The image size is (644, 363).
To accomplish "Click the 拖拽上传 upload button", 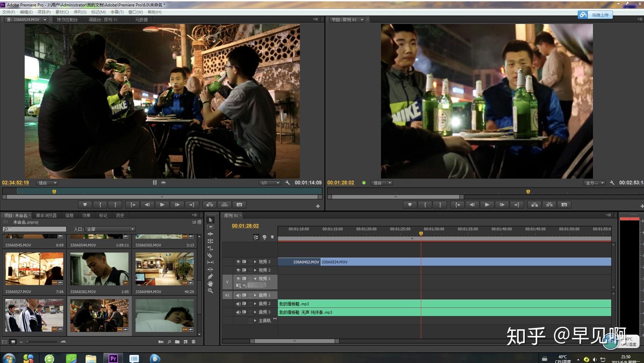I will tap(595, 15).
